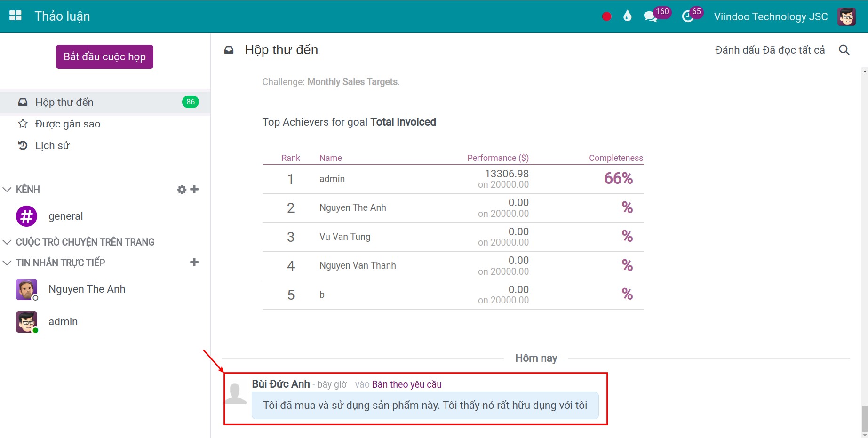Click Bắt đầu cuộc họp button
868x438 pixels.
tap(104, 56)
